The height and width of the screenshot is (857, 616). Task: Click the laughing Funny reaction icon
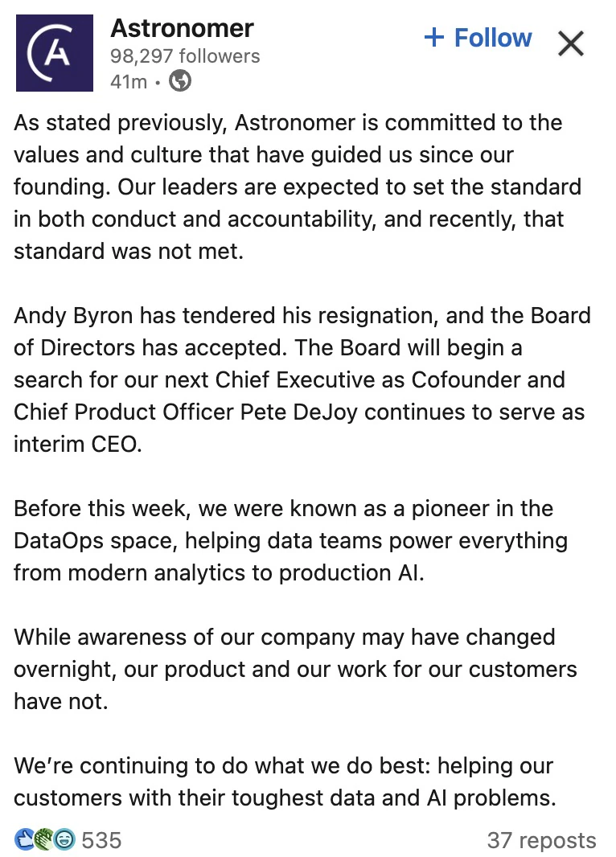point(64,840)
